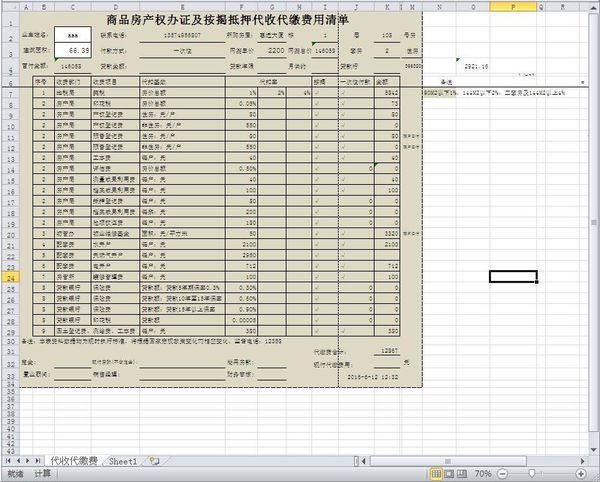Viewport: 600px width, 482px height.
Task: Click the tab bar split handle
Action: pos(356,461)
